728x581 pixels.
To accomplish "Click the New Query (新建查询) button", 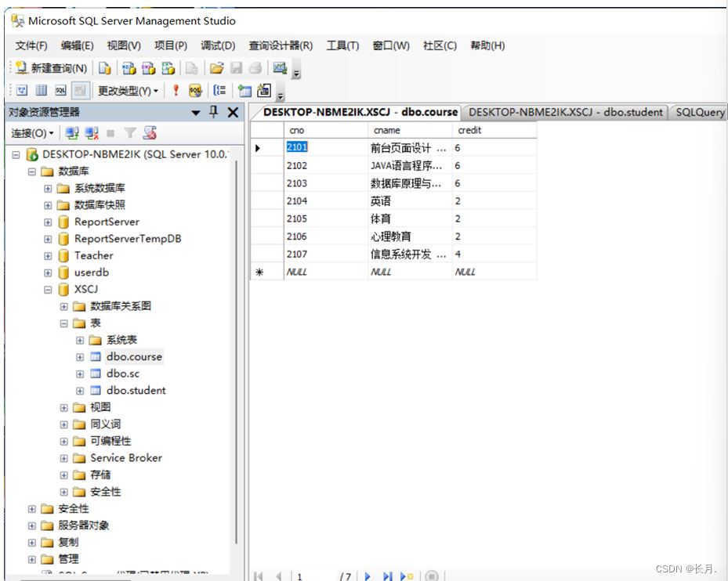I will click(52, 68).
